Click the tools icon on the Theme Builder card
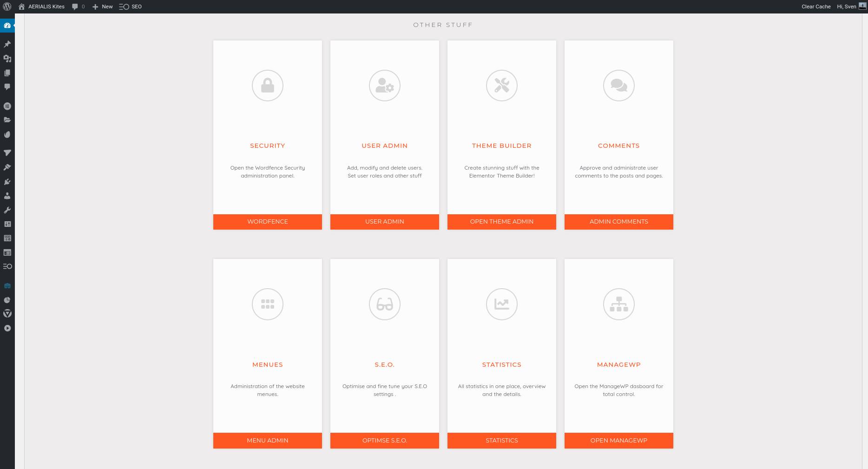Screen dimensions: 868x469 502,86
